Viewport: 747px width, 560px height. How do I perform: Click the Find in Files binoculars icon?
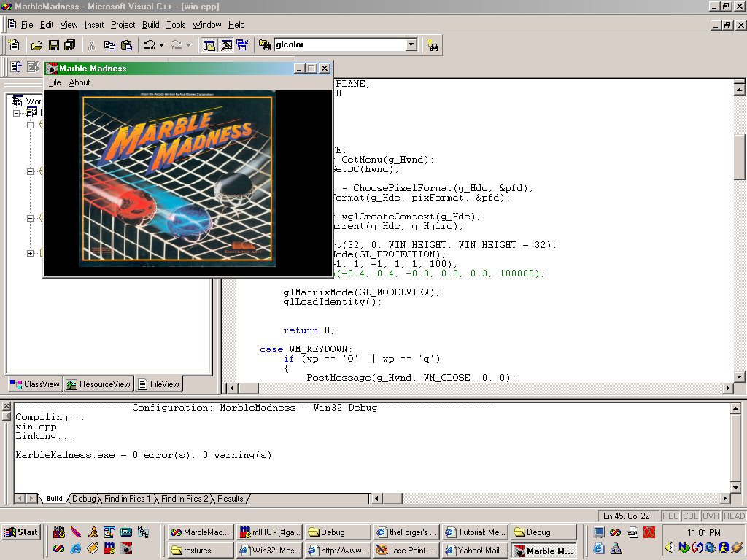click(x=264, y=45)
